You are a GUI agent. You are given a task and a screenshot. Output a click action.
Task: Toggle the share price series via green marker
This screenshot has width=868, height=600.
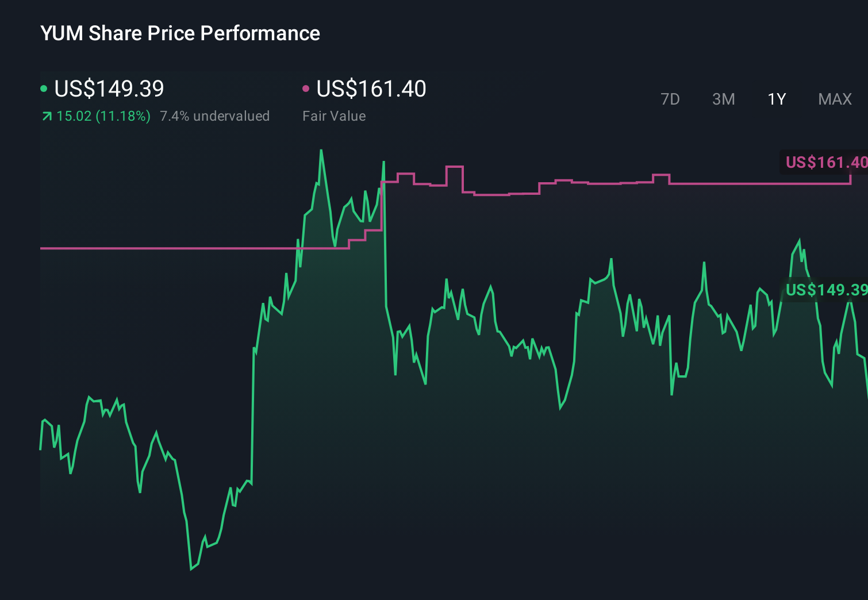pyautogui.click(x=44, y=88)
